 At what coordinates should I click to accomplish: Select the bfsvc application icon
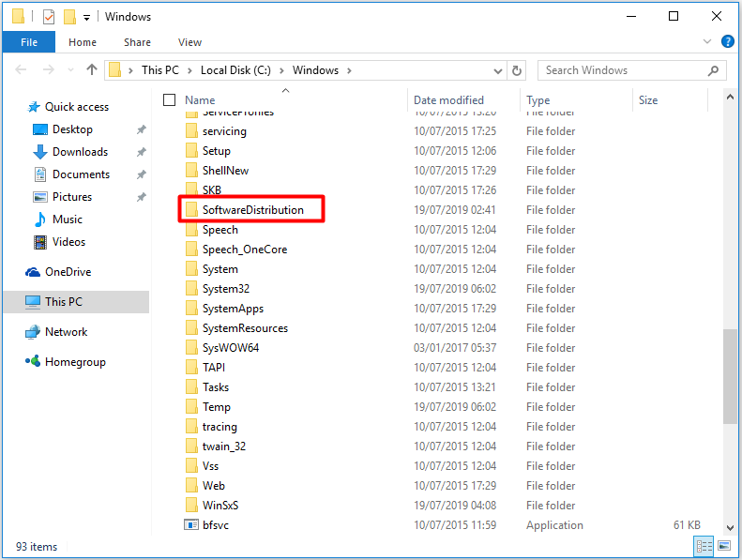(191, 524)
